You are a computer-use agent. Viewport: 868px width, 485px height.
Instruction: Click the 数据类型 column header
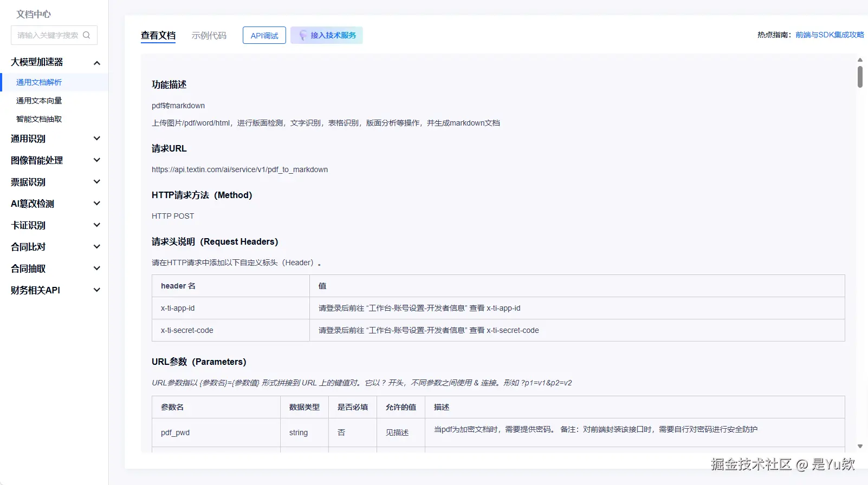click(x=305, y=407)
